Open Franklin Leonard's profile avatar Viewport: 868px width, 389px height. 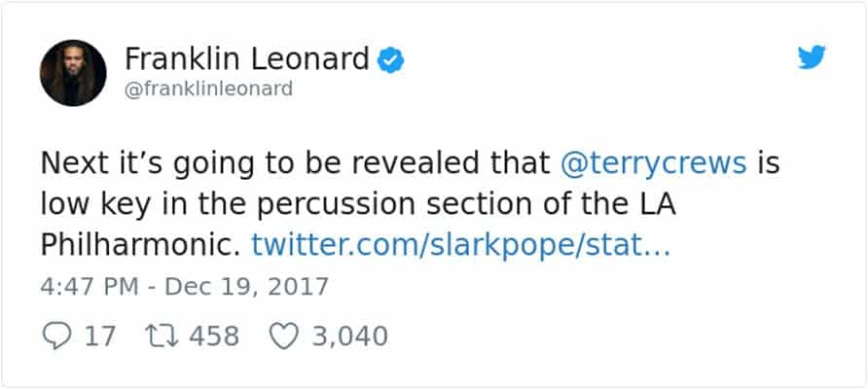73,73
